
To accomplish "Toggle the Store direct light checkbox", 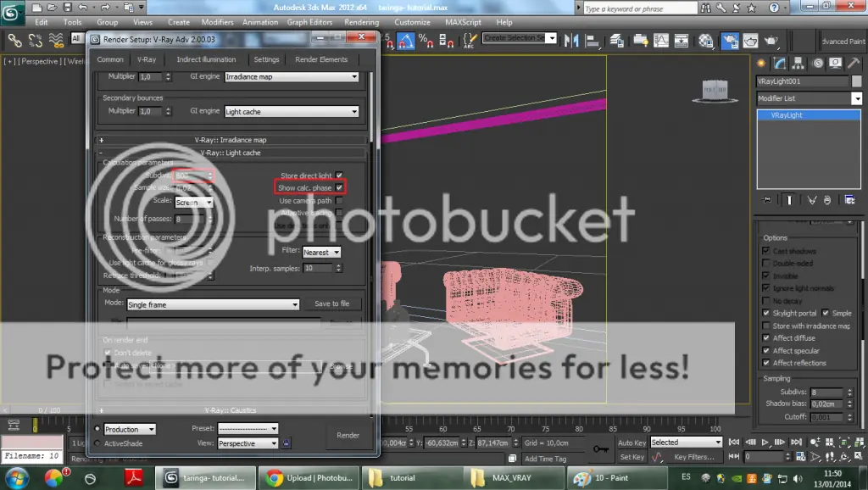I will pos(339,175).
